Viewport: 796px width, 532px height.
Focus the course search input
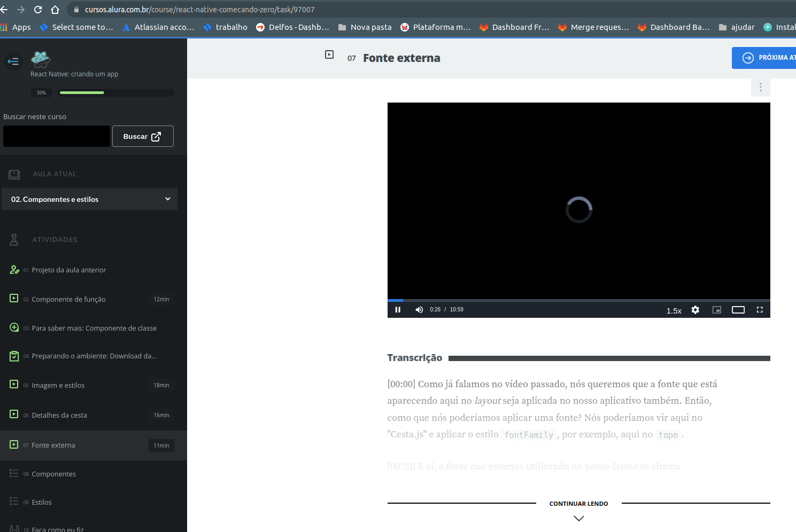click(57, 136)
